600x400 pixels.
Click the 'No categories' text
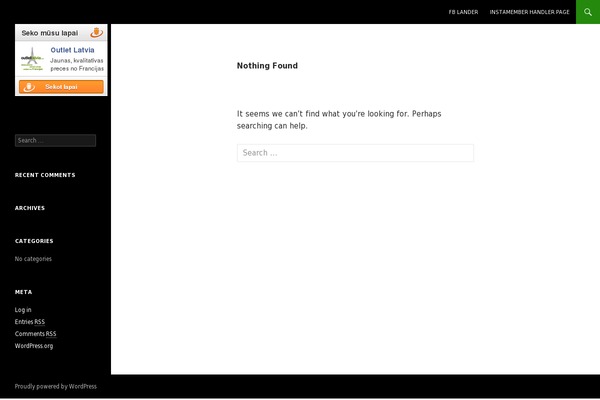(33, 259)
